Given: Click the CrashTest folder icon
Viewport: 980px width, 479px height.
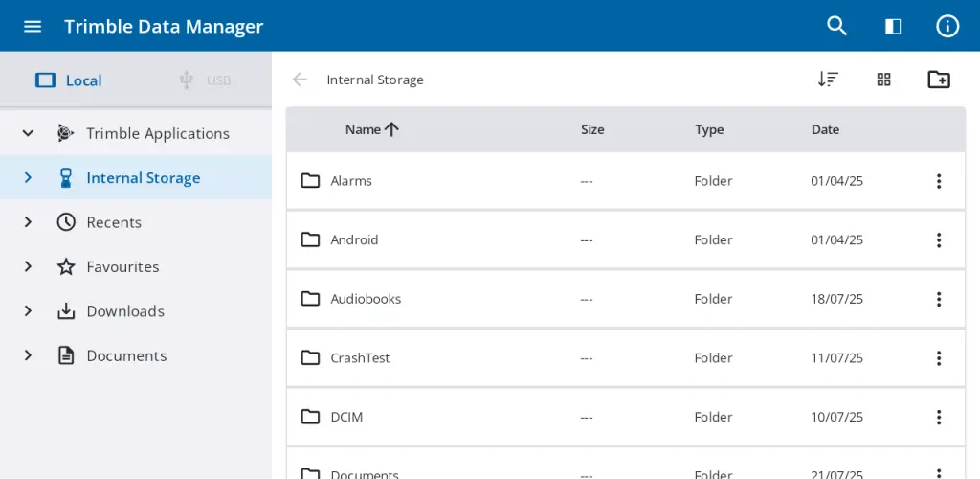Looking at the screenshot, I should [x=311, y=358].
